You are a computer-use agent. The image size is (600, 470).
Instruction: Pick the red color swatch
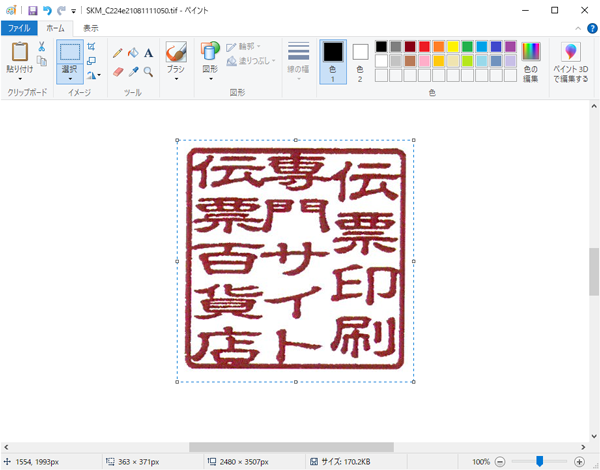[424, 47]
